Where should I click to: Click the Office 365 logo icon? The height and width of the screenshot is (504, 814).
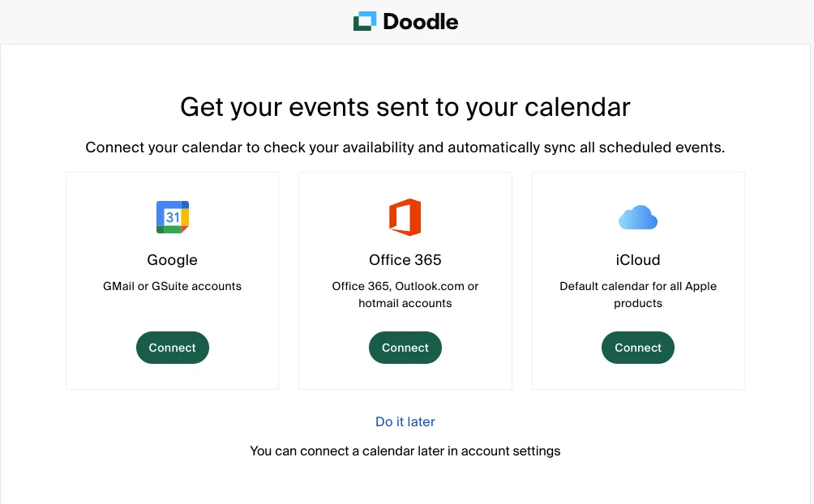coord(405,217)
